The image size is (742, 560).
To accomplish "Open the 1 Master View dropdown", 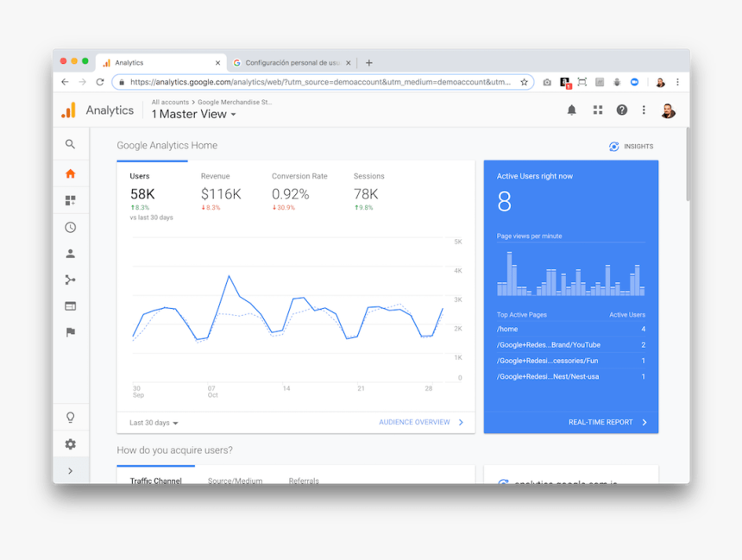I will click(193, 114).
